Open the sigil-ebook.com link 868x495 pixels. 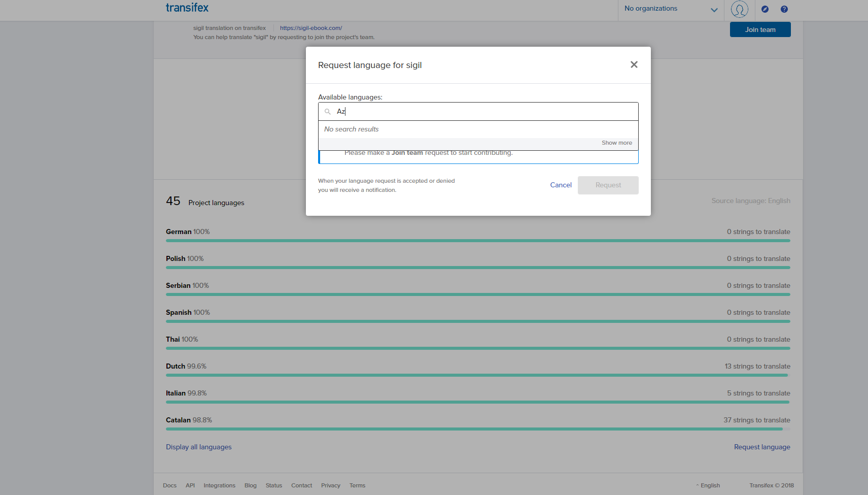point(311,28)
